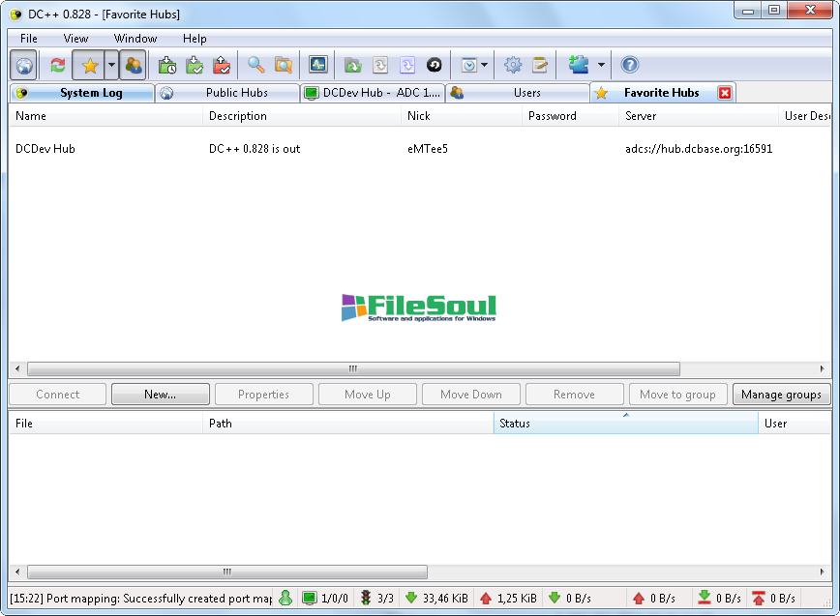This screenshot has width=840, height=616.
Task: Click the New... button
Action: click(161, 395)
